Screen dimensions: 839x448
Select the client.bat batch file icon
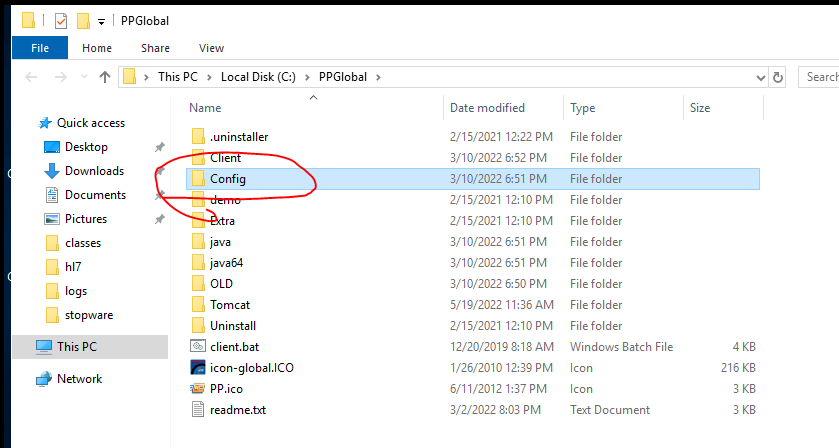[198, 346]
